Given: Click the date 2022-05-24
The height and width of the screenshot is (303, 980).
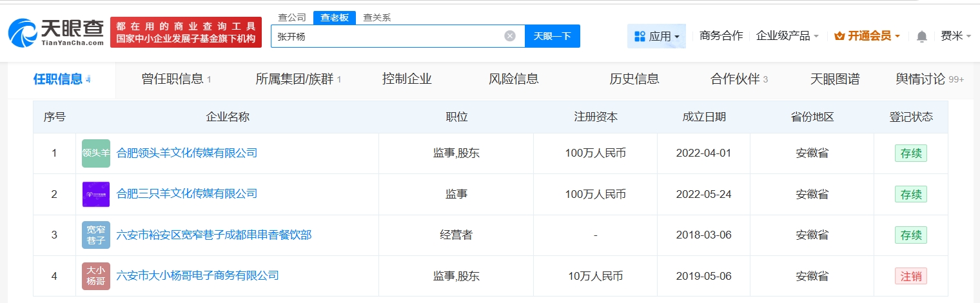Looking at the screenshot, I should pos(704,194).
